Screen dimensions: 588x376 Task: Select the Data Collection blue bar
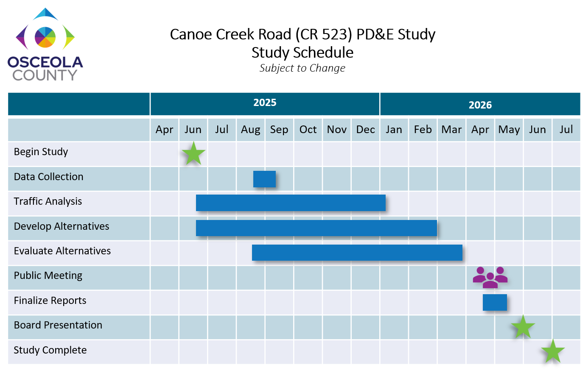point(264,179)
